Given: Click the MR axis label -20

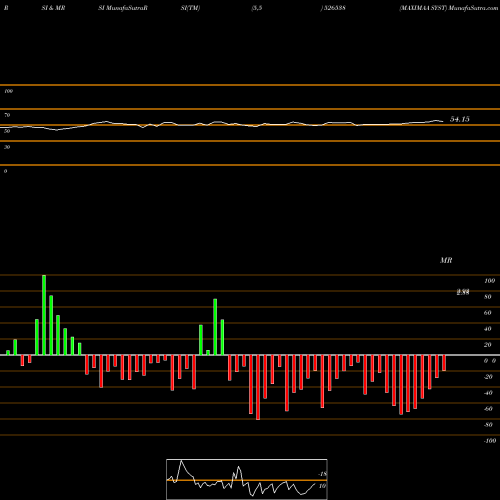Looking at the screenshot, I should (x=488, y=377).
